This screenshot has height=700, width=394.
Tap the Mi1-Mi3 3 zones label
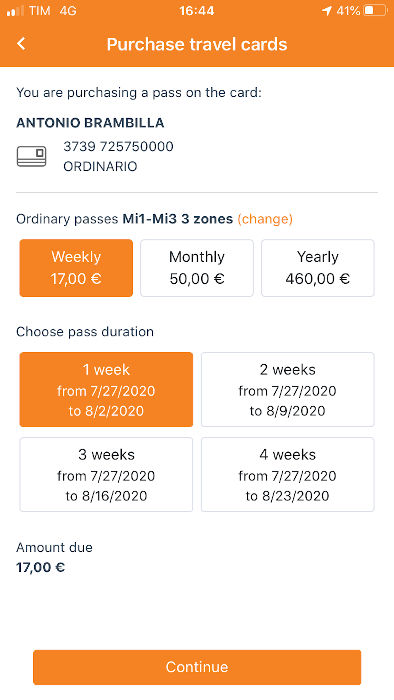[178, 219]
